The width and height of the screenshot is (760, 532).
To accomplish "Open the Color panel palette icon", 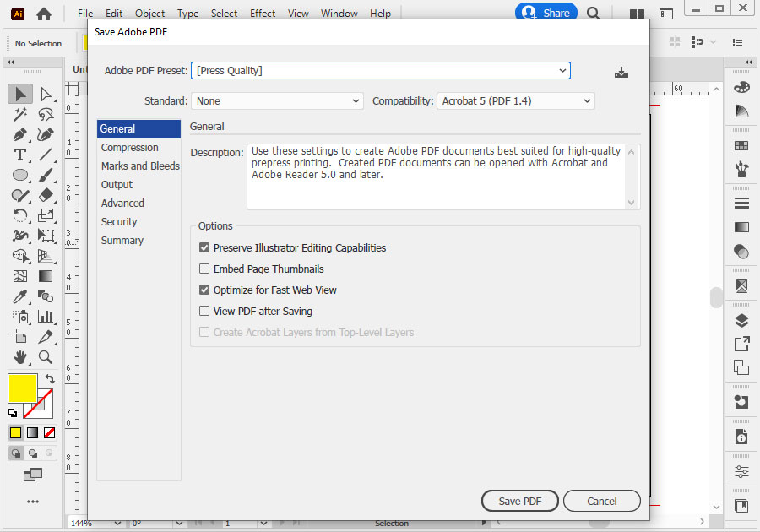I will (741, 87).
